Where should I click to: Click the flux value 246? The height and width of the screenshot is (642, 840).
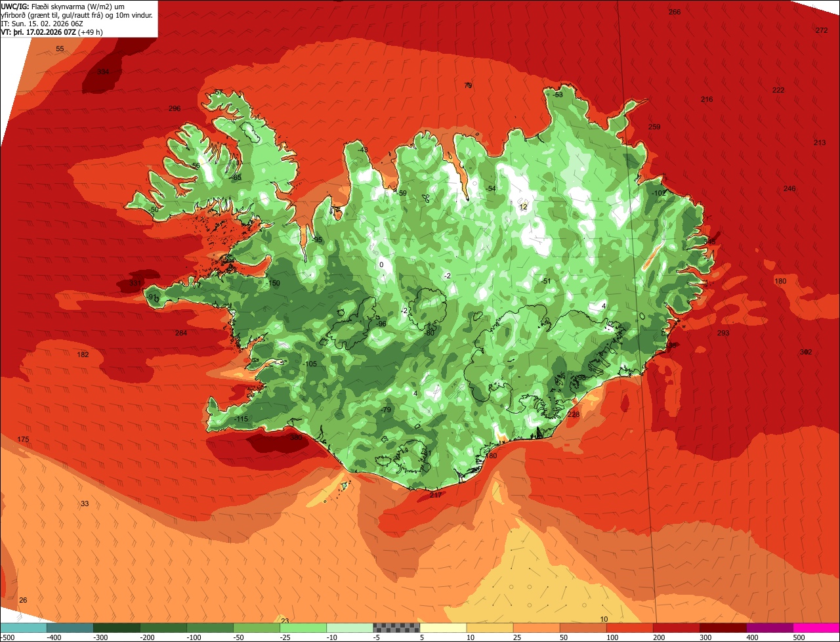pyautogui.click(x=789, y=188)
